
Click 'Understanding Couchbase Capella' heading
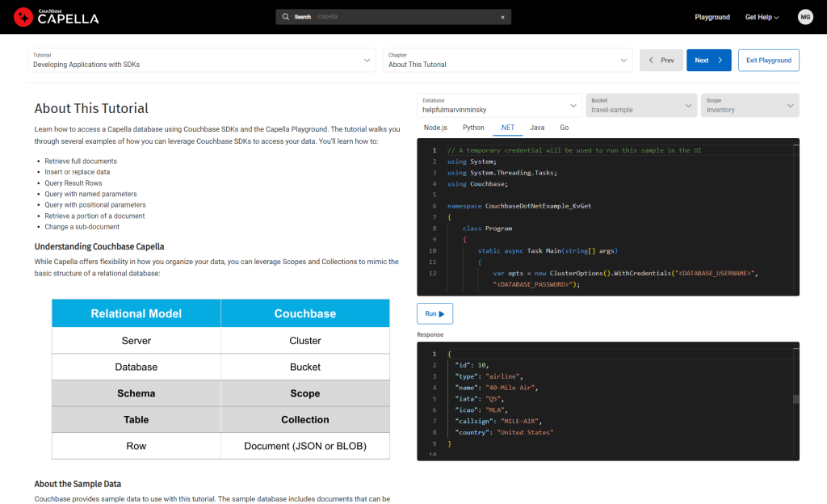99,246
